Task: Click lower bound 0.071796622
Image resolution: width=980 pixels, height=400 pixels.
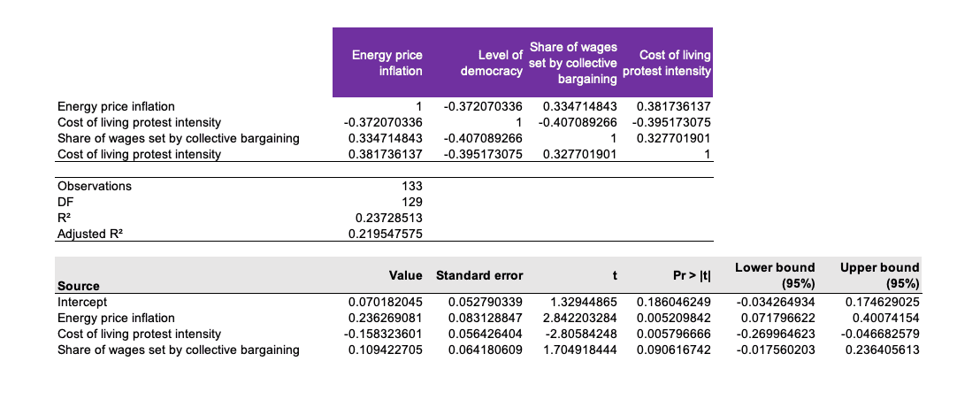Action: click(x=778, y=318)
